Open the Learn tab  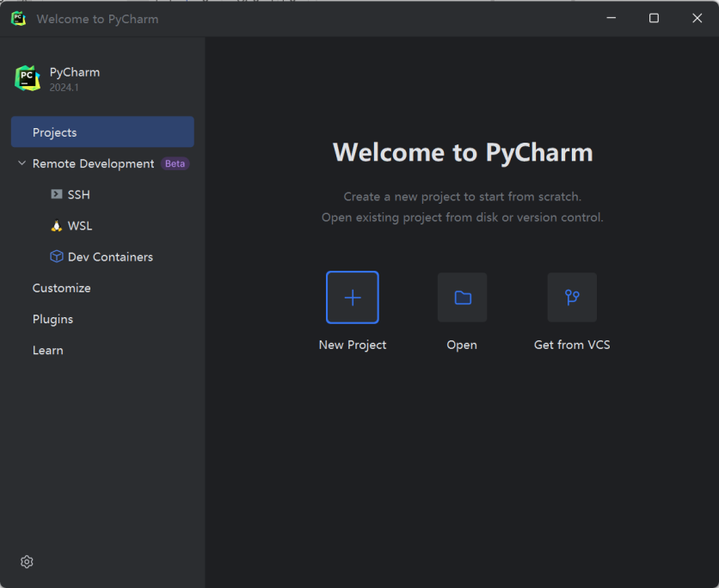[47, 350]
